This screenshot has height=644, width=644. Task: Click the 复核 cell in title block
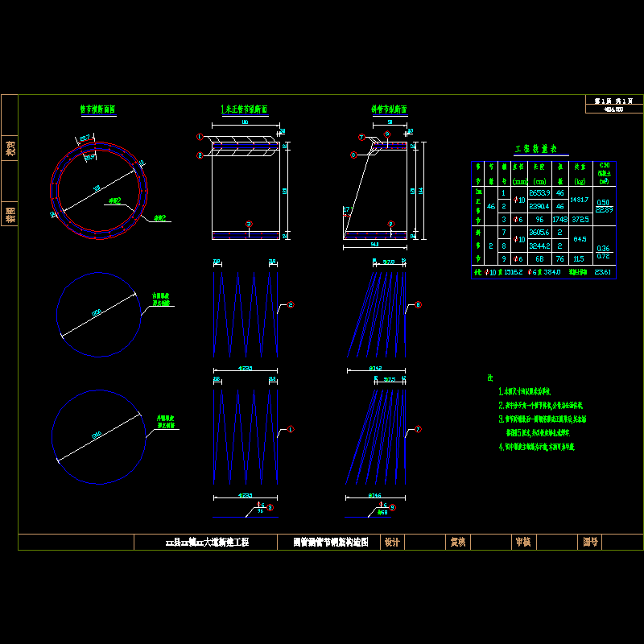pos(458,542)
